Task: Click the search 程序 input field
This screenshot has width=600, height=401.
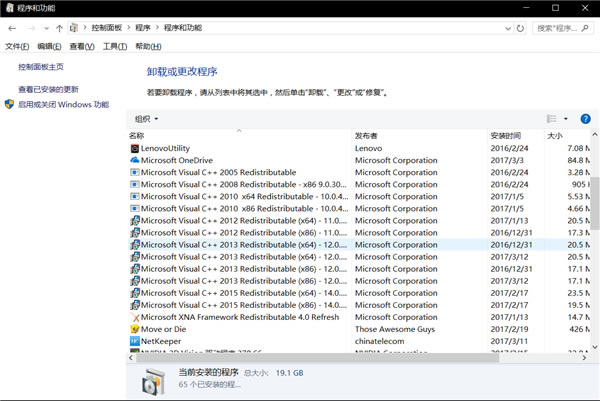Action: pos(560,29)
